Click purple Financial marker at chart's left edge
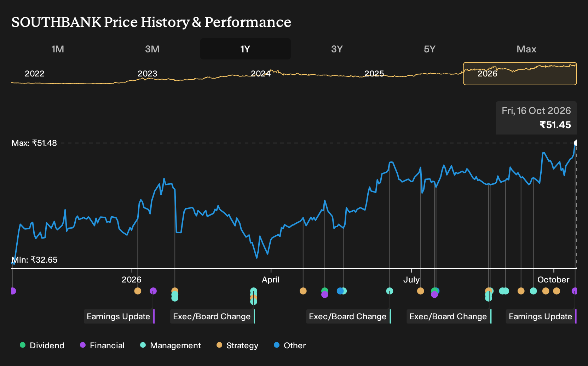 (x=13, y=291)
